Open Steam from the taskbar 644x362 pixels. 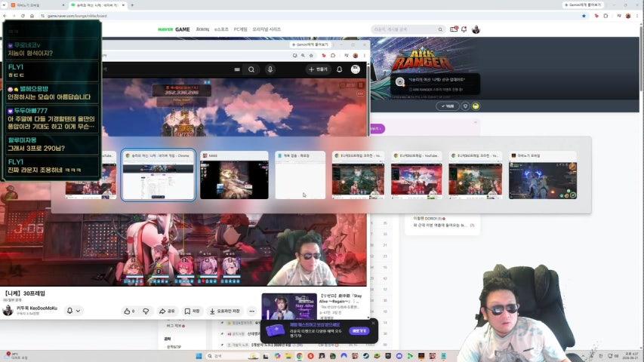coord(366,356)
